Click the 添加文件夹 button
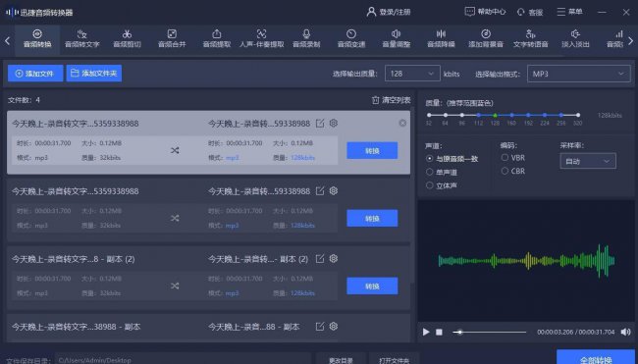The width and height of the screenshot is (638, 364). click(x=94, y=74)
